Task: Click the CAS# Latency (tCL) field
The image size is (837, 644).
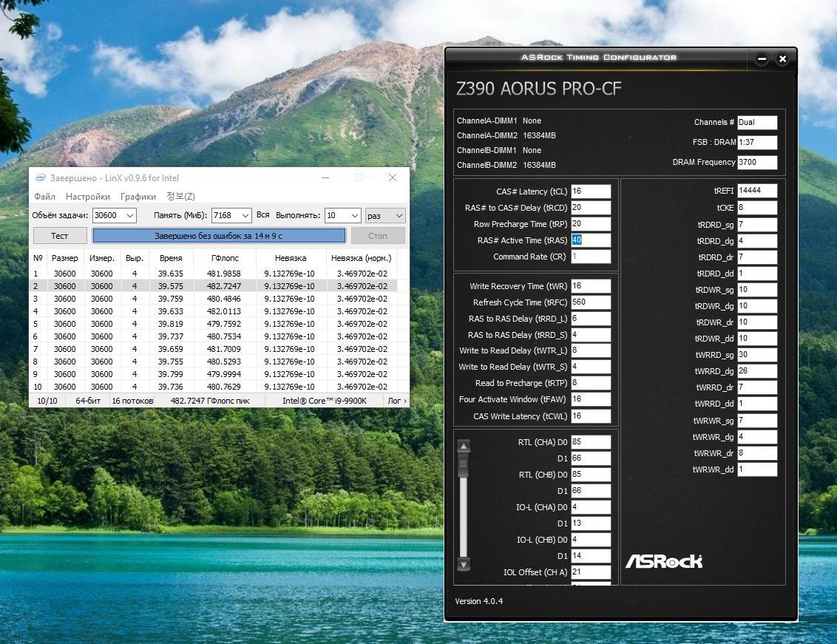Action: click(590, 191)
